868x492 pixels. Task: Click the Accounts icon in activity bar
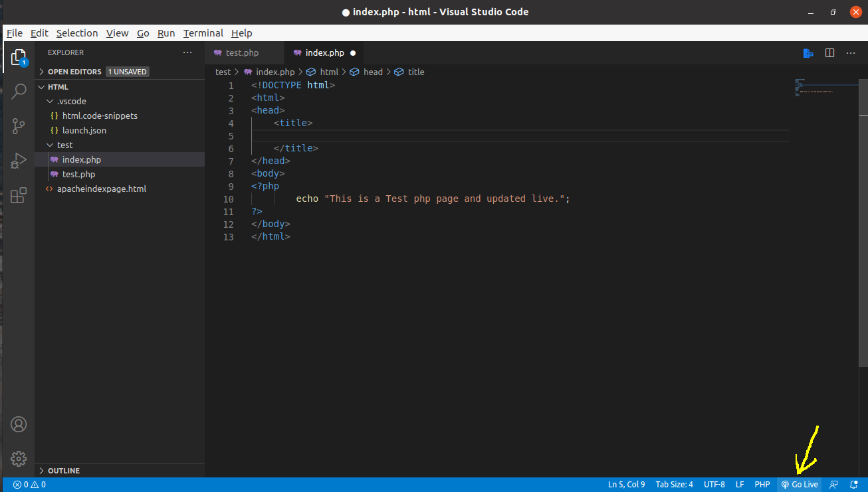(x=19, y=424)
